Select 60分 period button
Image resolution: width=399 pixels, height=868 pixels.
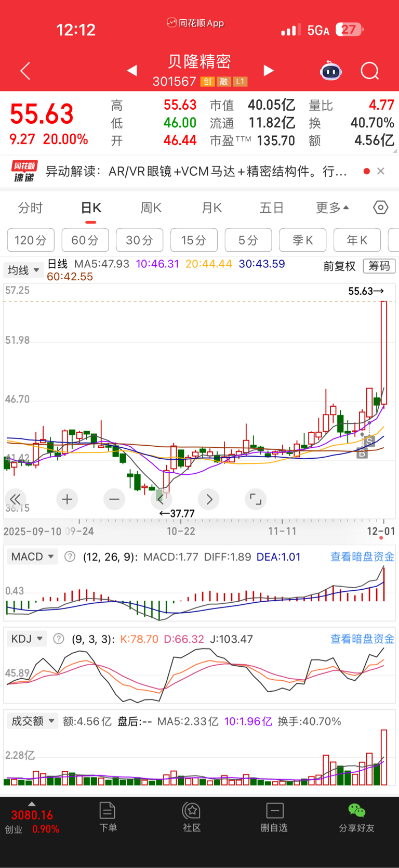pyautogui.click(x=85, y=240)
